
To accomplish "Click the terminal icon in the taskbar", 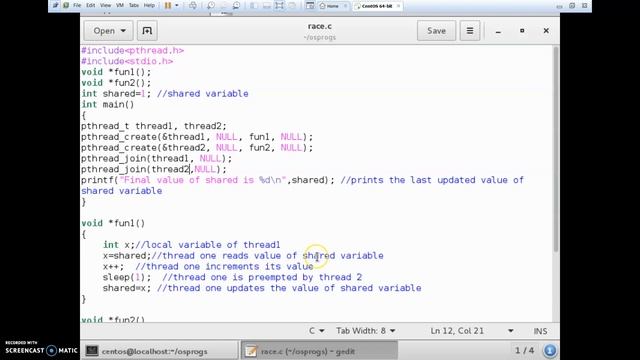I will [x=92, y=351].
